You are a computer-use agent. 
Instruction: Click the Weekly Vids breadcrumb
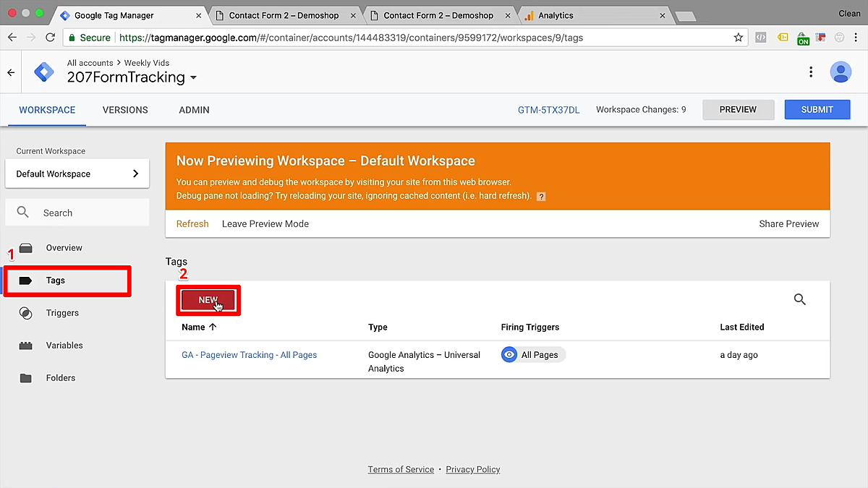pos(147,63)
